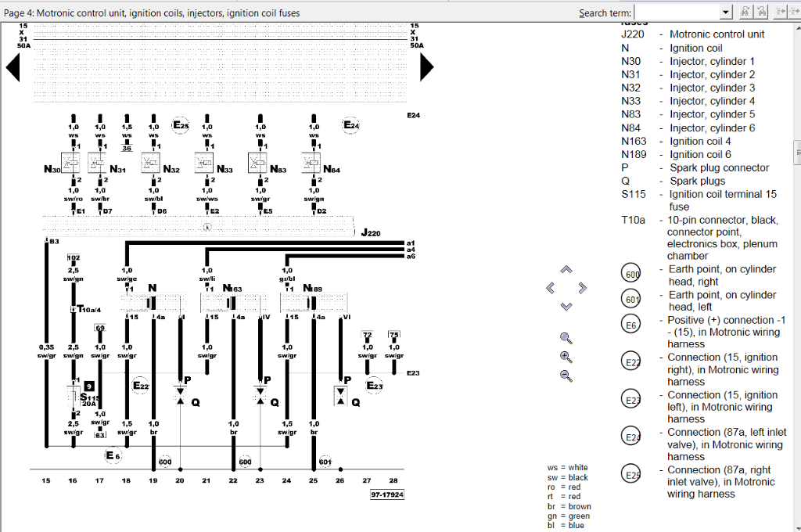Go to next diagram page with right black arrow
The height and width of the screenshot is (532, 801).
click(426, 69)
